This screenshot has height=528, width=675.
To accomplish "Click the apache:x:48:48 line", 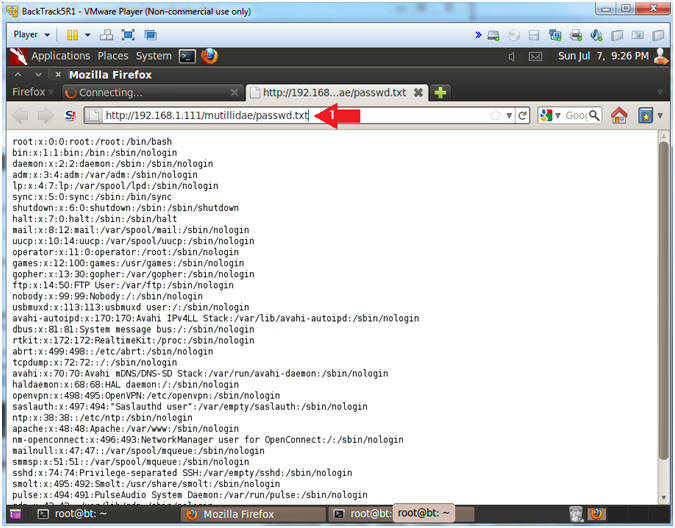I will point(125,429).
